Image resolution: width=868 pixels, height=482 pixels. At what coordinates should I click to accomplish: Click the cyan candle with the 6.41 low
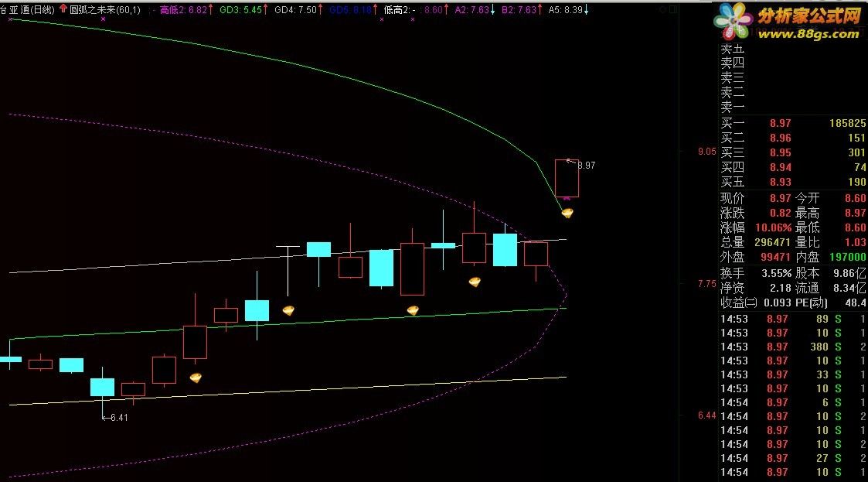pyautogui.click(x=102, y=387)
